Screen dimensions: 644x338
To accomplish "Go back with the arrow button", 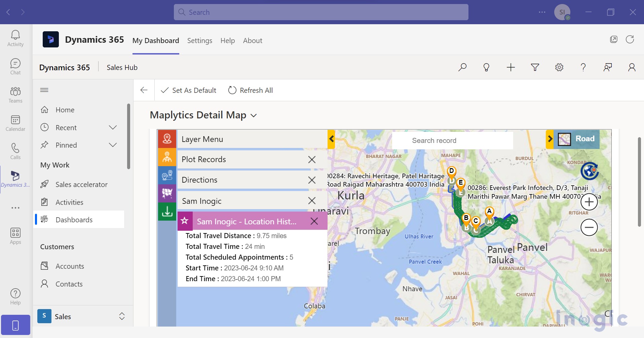I will (144, 90).
